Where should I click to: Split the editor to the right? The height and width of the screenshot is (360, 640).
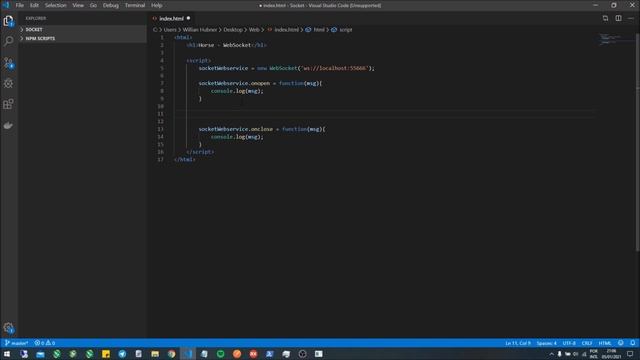coord(618,18)
